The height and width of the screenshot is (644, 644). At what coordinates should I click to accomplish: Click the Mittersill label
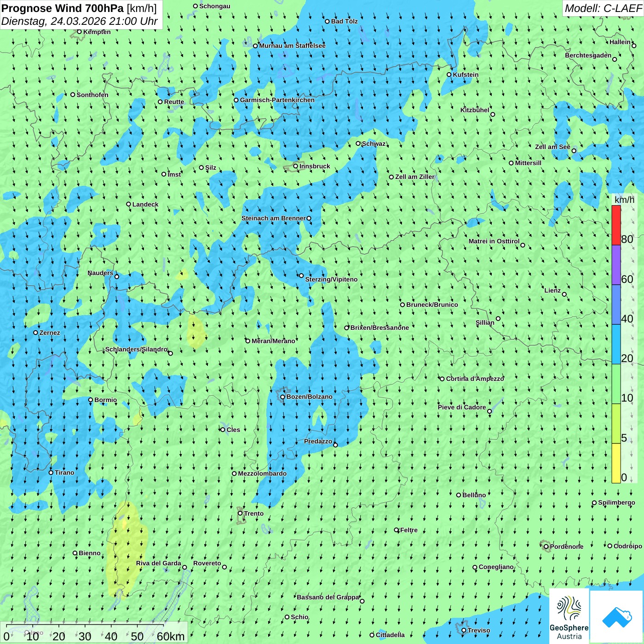pos(528,163)
